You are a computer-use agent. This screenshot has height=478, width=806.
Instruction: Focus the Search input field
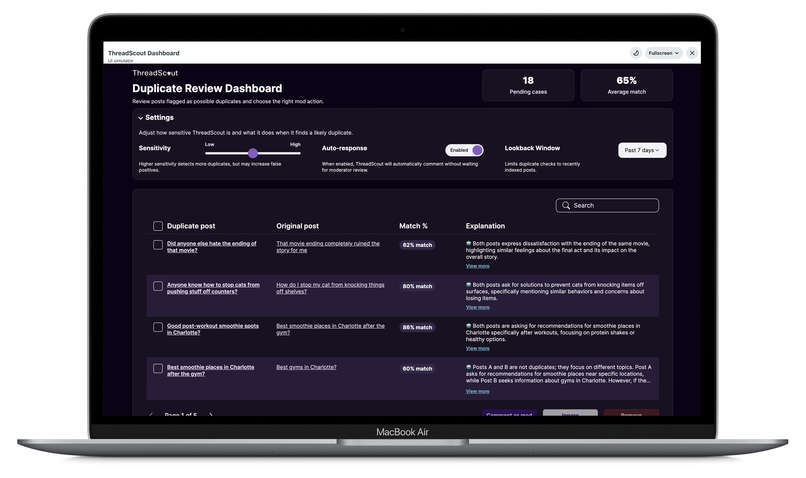coord(607,205)
